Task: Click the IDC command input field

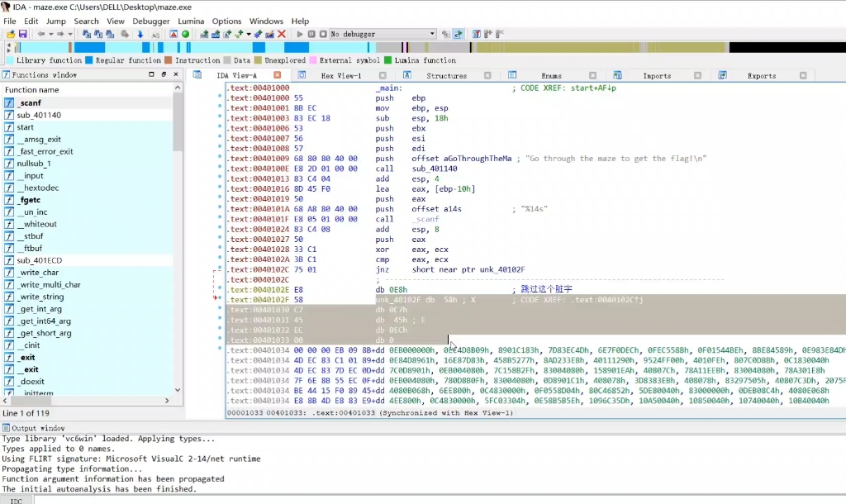Action: [440, 500]
